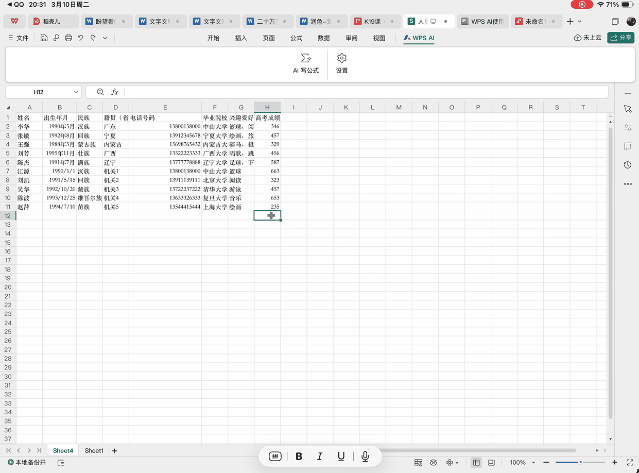639x473 pixels.
Task: Click the green 分享 share button
Action: (621, 37)
